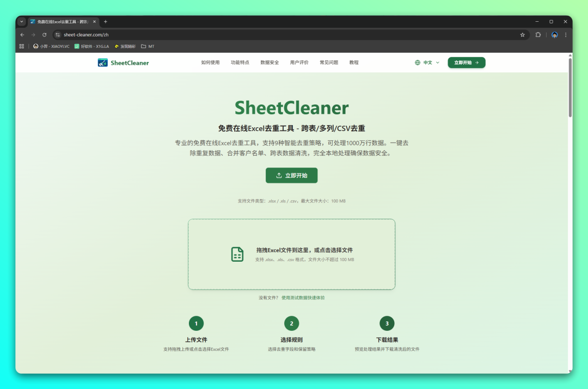The width and height of the screenshot is (588, 389).
Task: Open site information icon in address bar
Action: pyautogui.click(x=57, y=35)
